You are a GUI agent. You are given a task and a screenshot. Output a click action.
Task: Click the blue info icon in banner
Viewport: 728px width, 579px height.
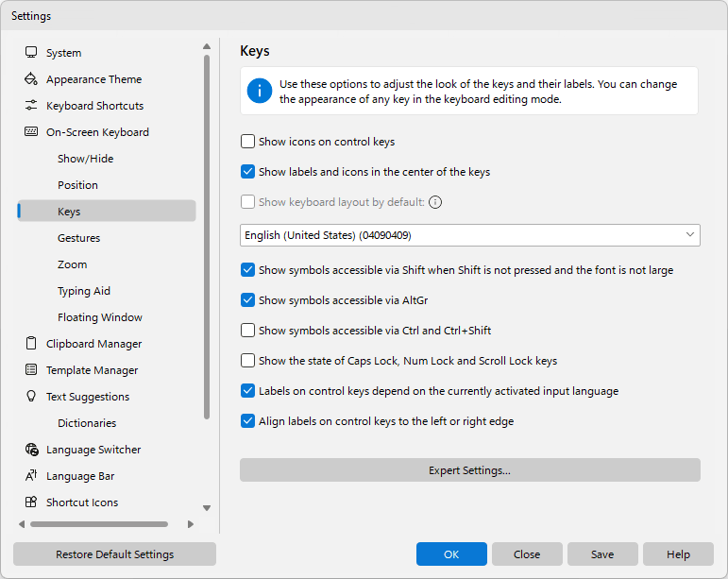(x=260, y=91)
